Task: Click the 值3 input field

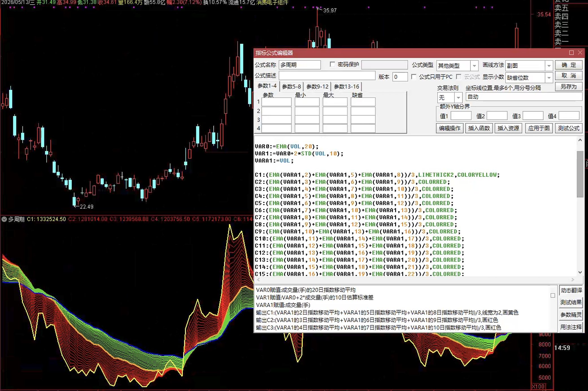Action: (533, 116)
